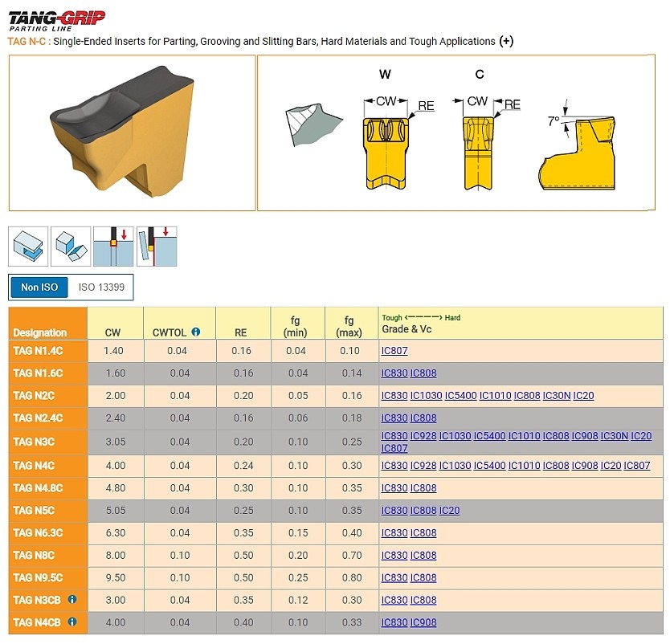Click the fg (max) value 0.70
The image size is (670, 644).
[352, 556]
